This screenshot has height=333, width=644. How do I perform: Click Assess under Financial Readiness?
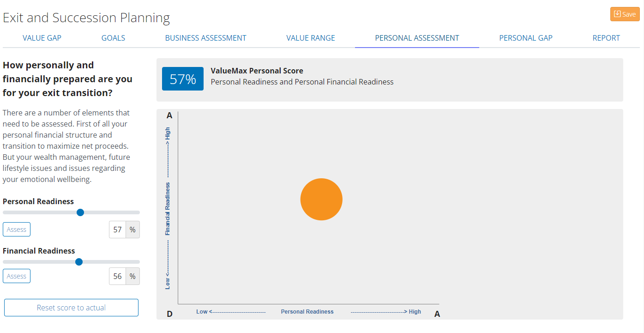(17, 276)
